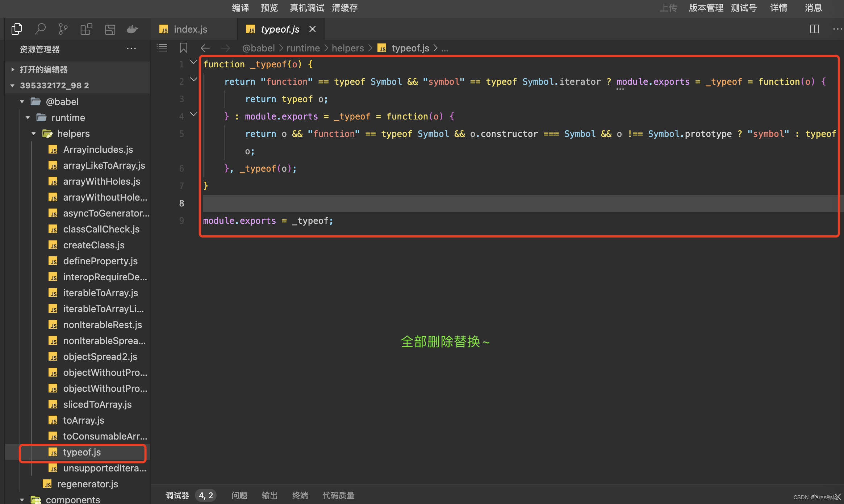Open nonIterableRest.js file
844x504 pixels.
pos(78,325)
